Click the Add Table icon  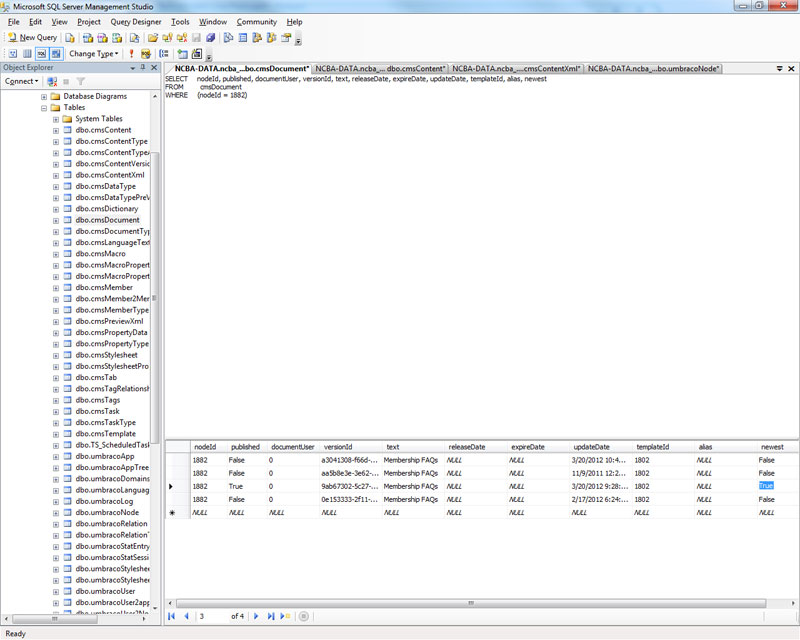pyautogui.click(x=182, y=54)
